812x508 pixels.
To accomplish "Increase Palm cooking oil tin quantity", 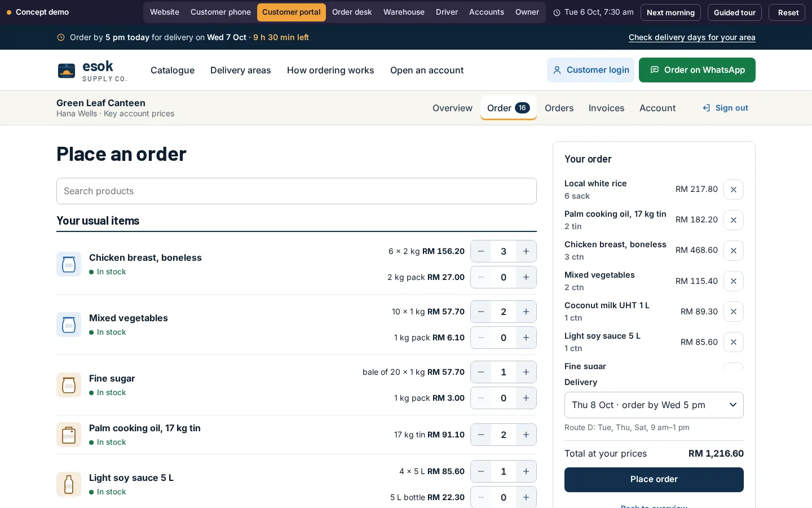I will [x=526, y=435].
